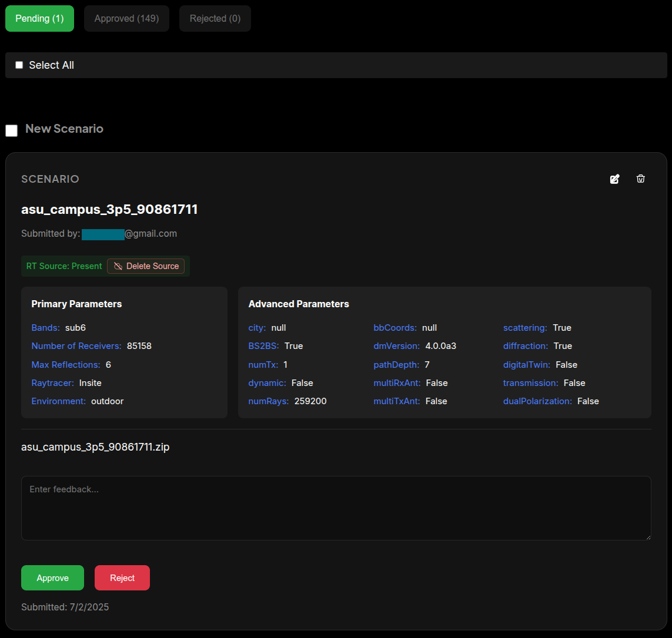Click the trash icon to delete the scenario

pyautogui.click(x=640, y=179)
